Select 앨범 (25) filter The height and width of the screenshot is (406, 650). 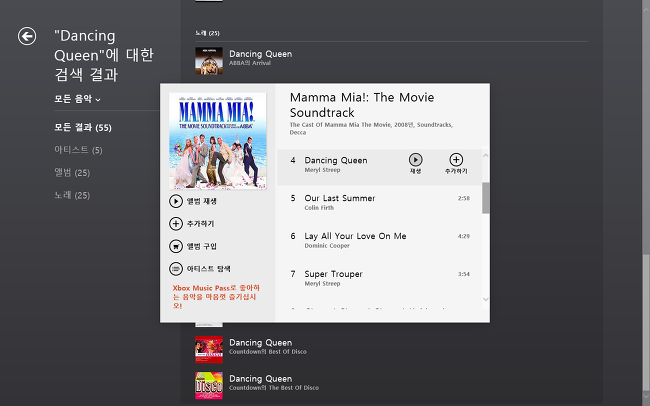click(72, 173)
